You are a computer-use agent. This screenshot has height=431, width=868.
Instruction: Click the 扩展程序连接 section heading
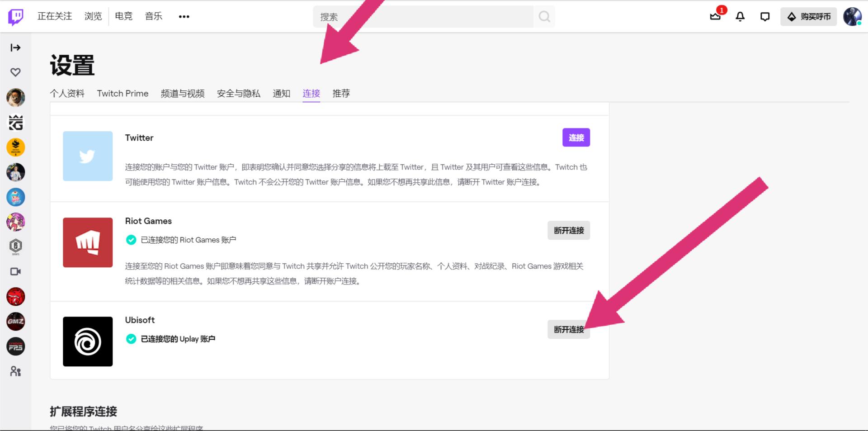[84, 411]
